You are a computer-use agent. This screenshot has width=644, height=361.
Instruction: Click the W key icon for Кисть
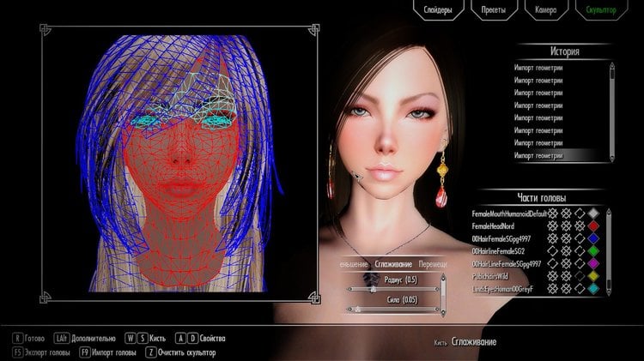point(131,339)
